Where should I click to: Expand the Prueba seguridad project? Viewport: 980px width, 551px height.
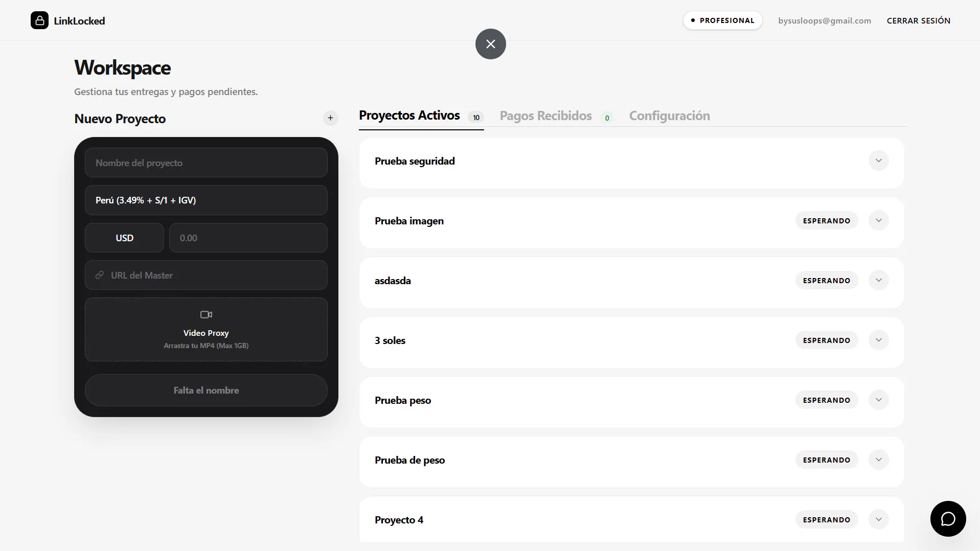[x=878, y=160]
